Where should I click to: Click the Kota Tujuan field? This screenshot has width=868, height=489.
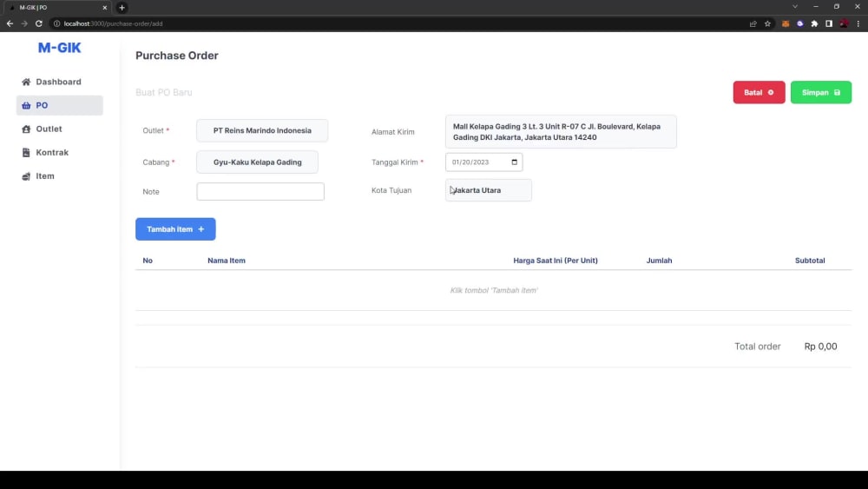pyautogui.click(x=488, y=190)
